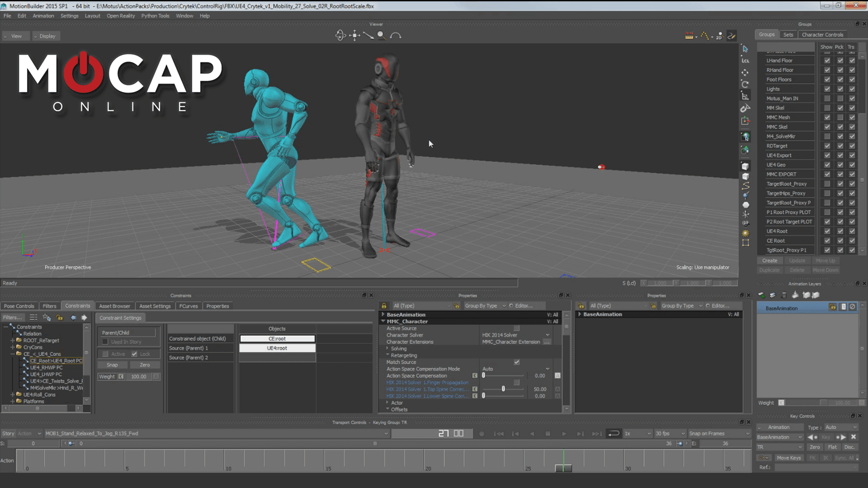Create a new animation layer

click(761, 295)
